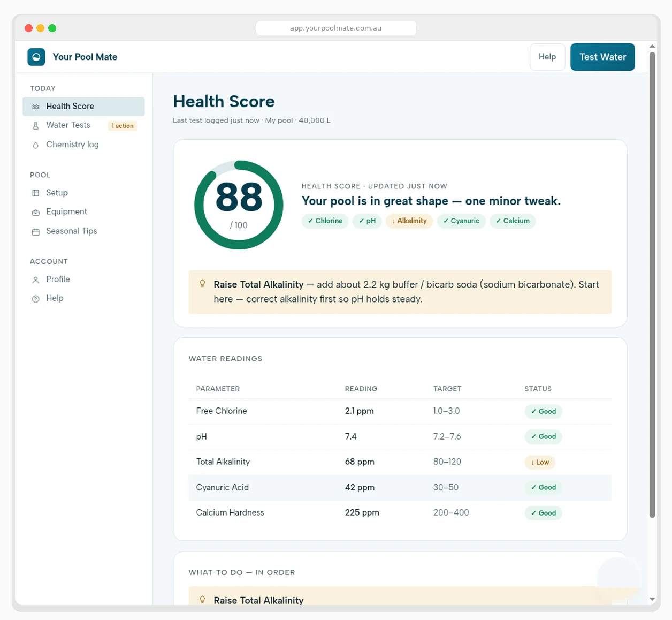Click the vertical page scrollbar thumb
Image resolution: width=672 pixels, height=620 pixels.
click(x=652, y=284)
